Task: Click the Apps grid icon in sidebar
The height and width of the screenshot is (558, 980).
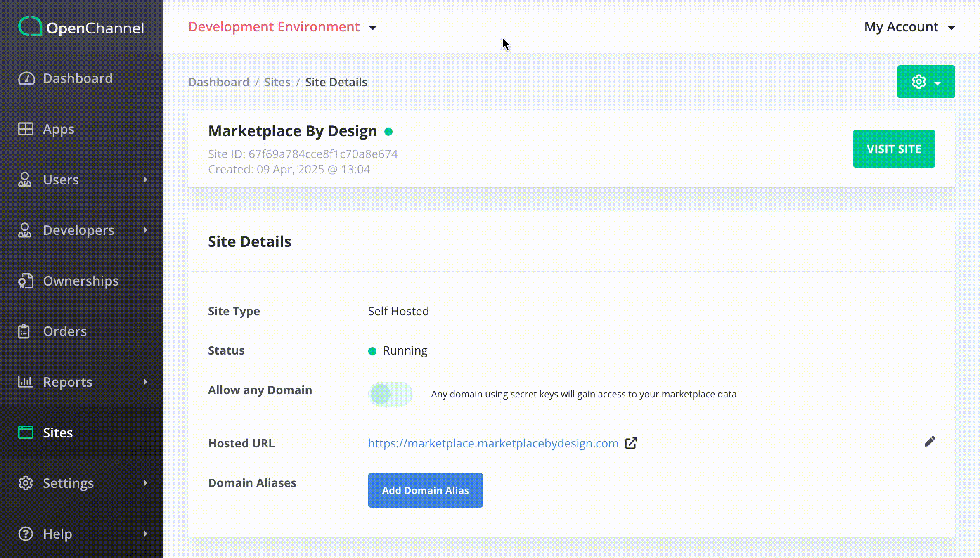Action: tap(26, 129)
